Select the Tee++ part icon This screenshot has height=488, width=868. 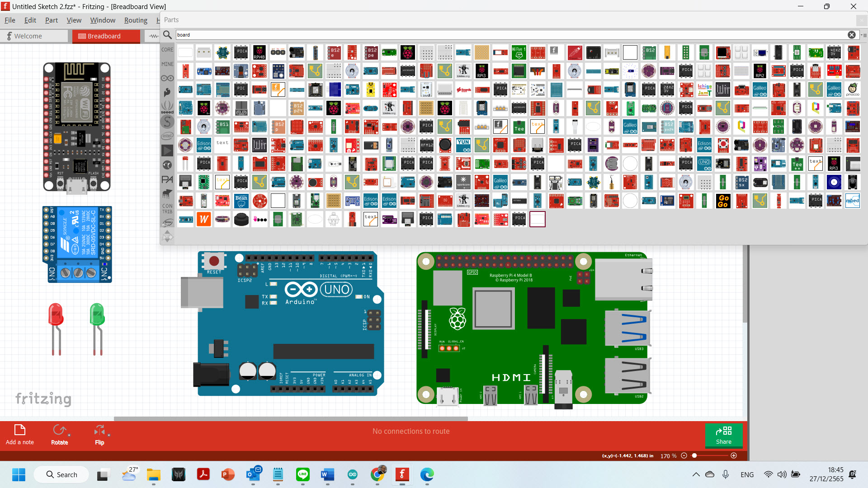coord(797,164)
